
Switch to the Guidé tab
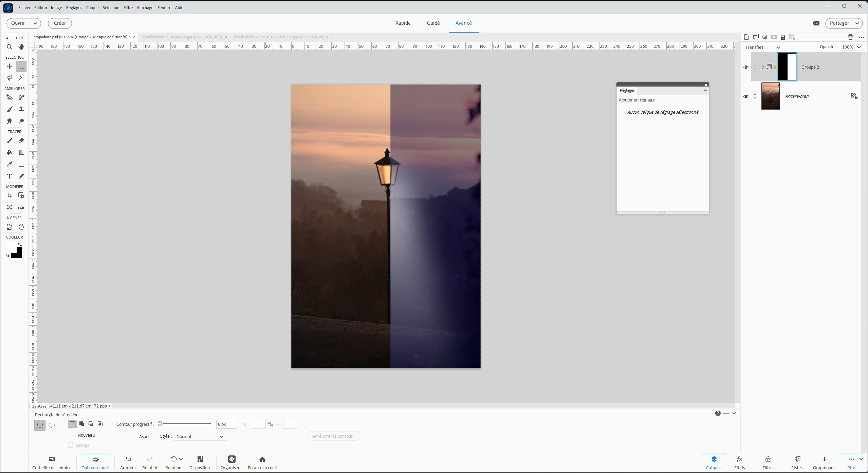click(433, 23)
